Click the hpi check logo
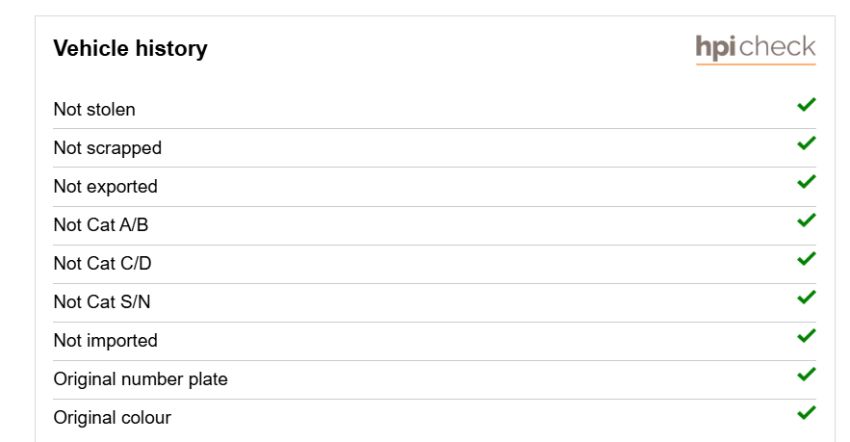The height and width of the screenshot is (442, 850). tap(755, 49)
